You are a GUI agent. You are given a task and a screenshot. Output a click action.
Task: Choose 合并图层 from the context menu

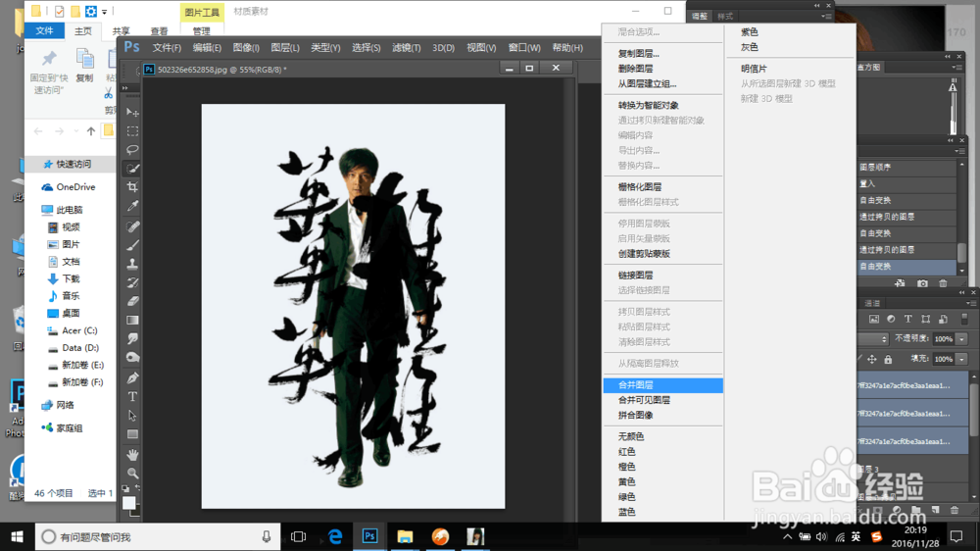point(662,384)
